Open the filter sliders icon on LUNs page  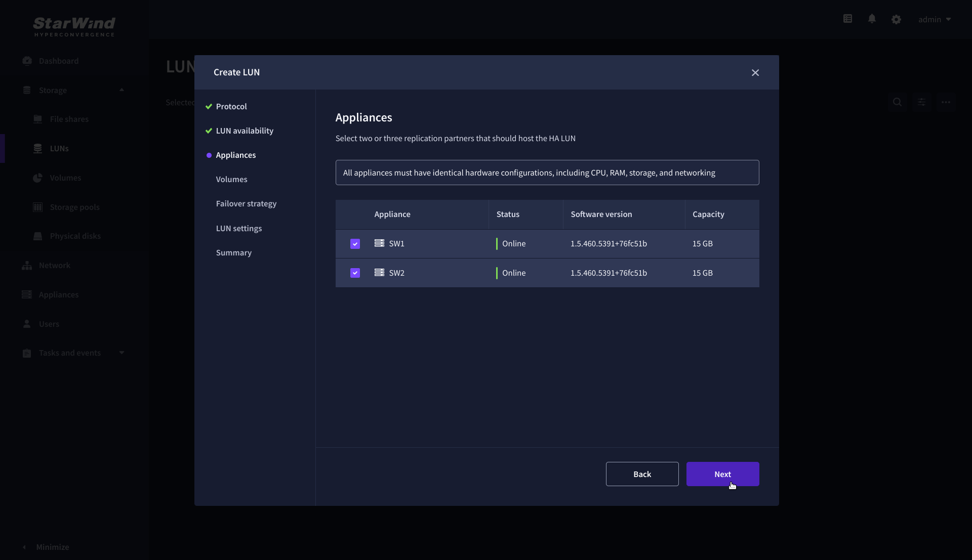pyautogui.click(x=921, y=102)
